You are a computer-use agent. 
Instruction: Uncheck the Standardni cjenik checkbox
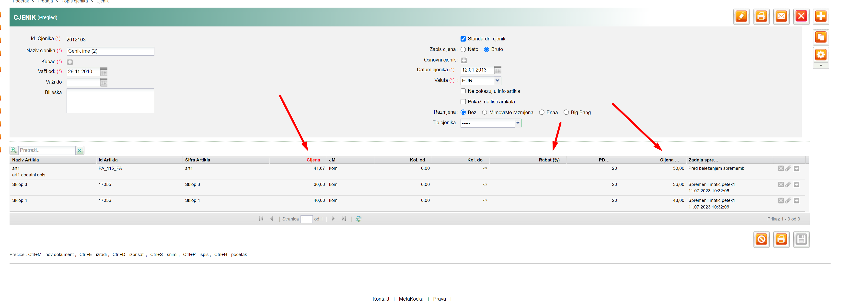(463, 39)
